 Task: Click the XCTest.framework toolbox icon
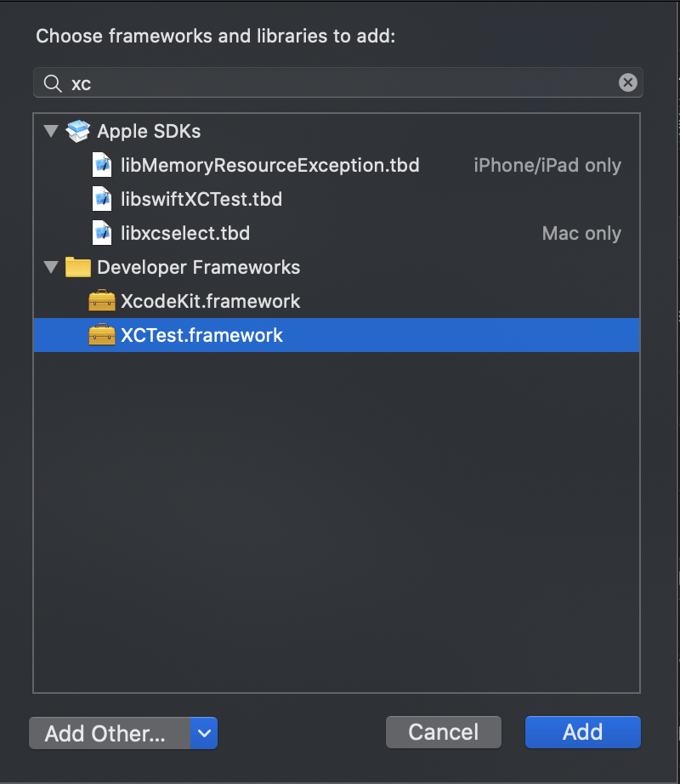pos(101,335)
